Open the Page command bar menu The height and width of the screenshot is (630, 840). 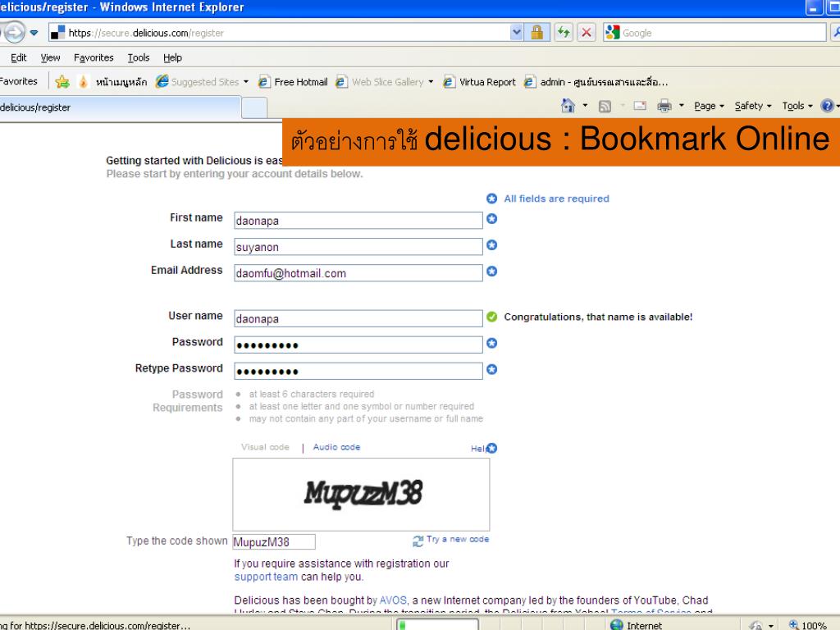click(709, 106)
